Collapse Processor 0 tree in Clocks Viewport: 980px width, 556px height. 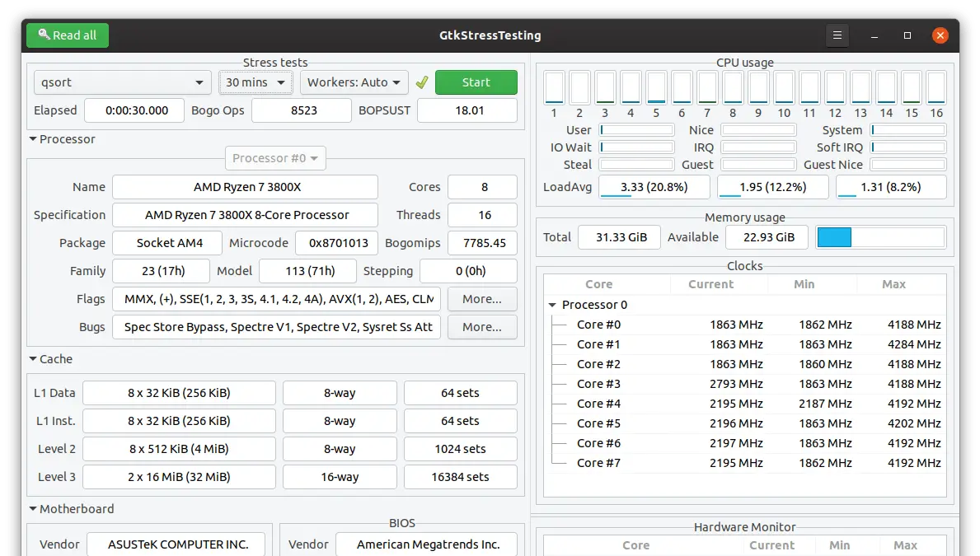click(x=553, y=305)
